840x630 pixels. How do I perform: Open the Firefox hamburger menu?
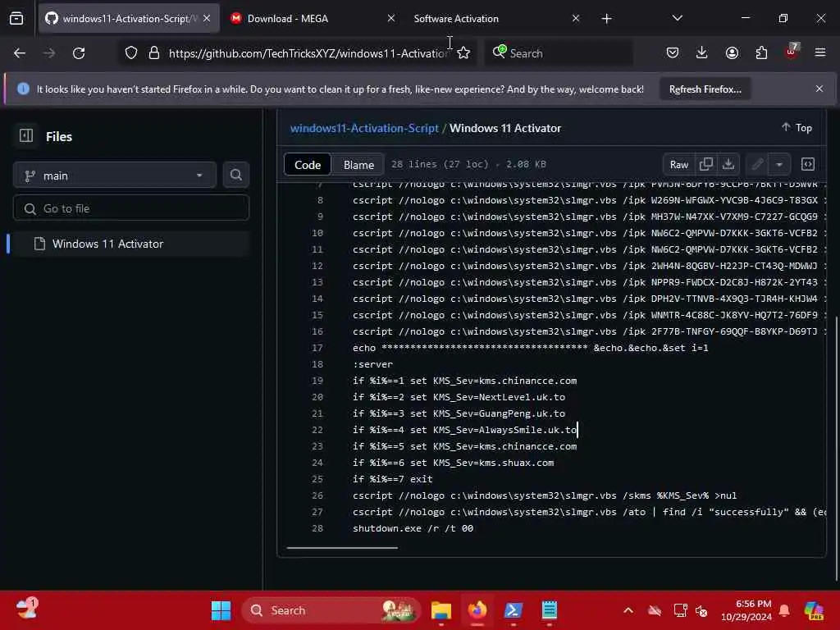coord(820,53)
